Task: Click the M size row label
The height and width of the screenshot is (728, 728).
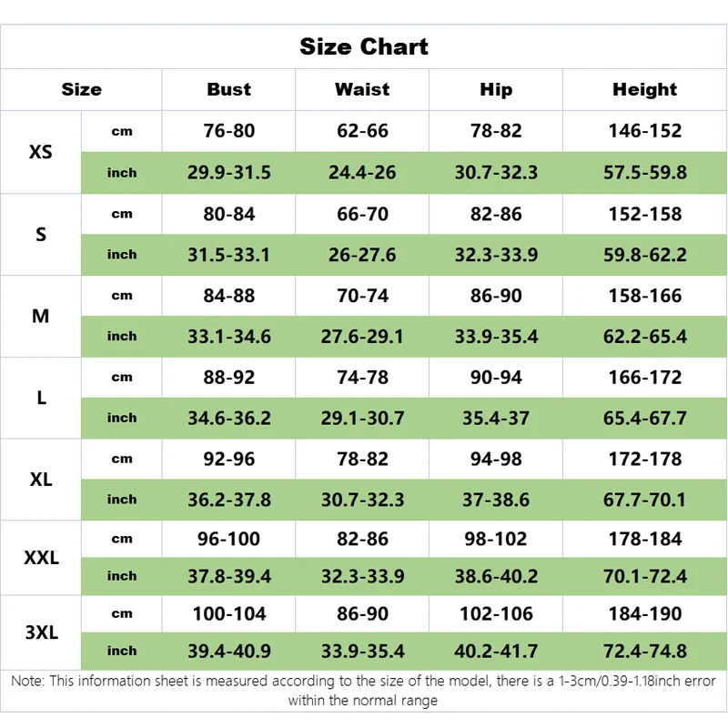Action: pos(41,316)
